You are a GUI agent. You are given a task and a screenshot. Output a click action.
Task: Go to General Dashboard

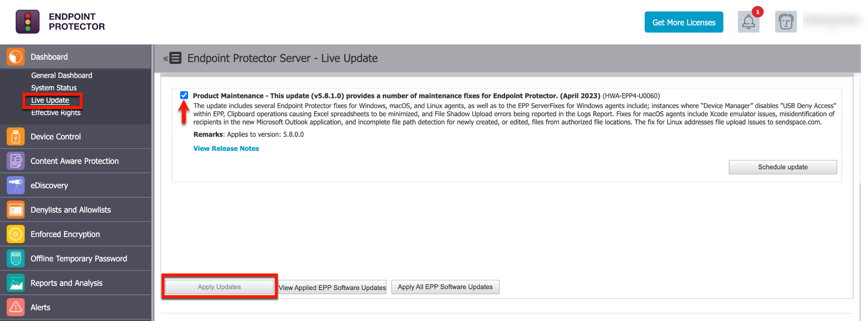61,75
